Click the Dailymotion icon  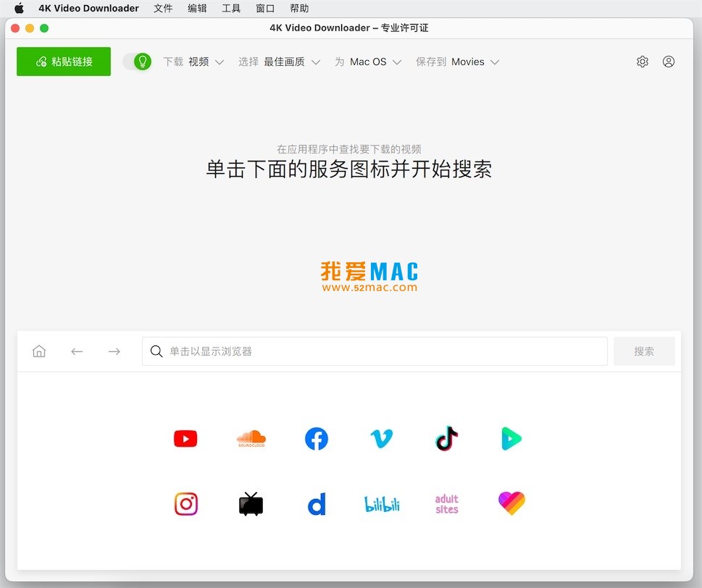tap(316, 503)
